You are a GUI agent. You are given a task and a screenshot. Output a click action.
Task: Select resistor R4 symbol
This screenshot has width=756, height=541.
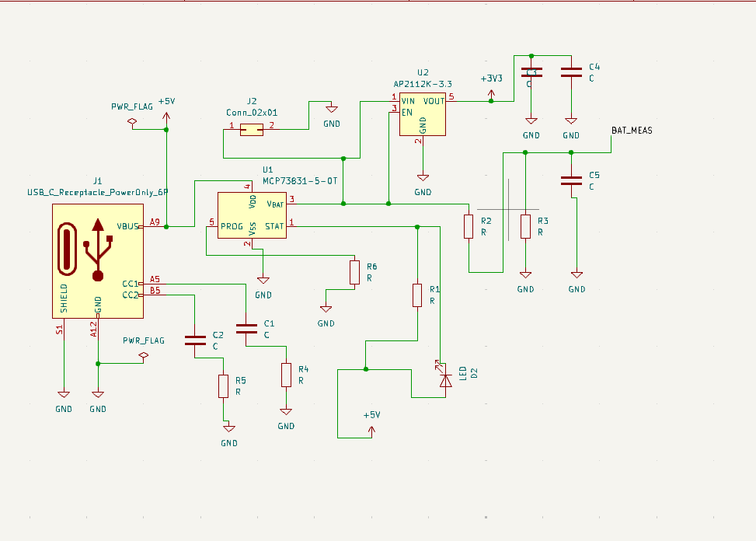point(287,375)
